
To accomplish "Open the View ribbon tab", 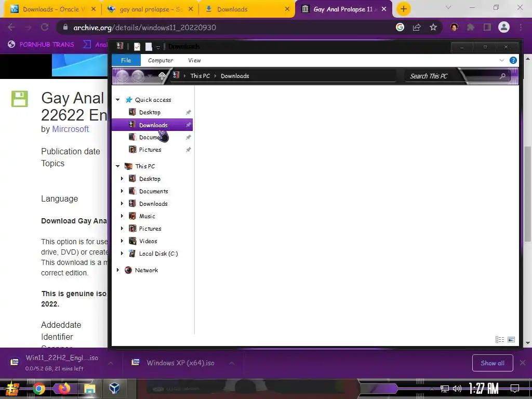I will (194, 60).
